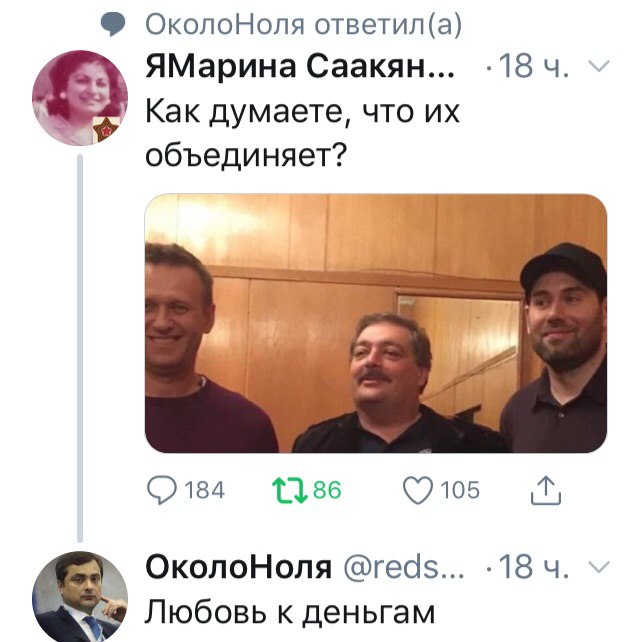Expand options chevron on ОколоНоля reply
This screenshot has height=642, width=640.
599,567
